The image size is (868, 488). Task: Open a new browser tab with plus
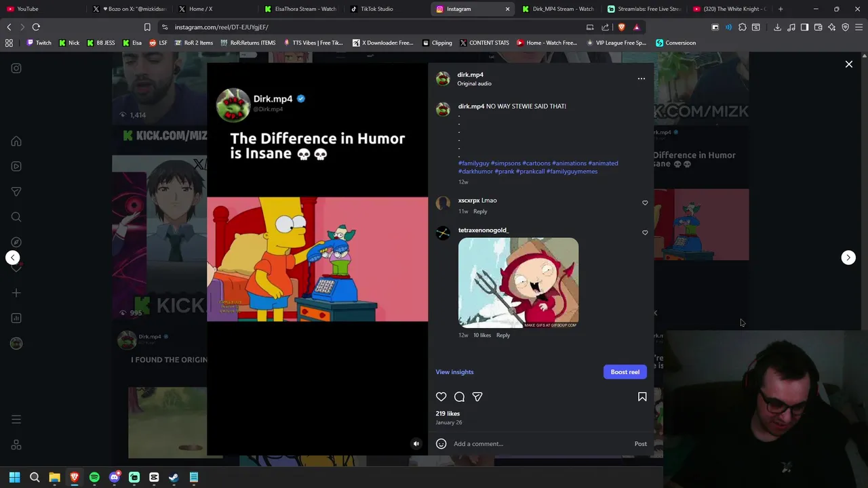pyautogui.click(x=781, y=9)
